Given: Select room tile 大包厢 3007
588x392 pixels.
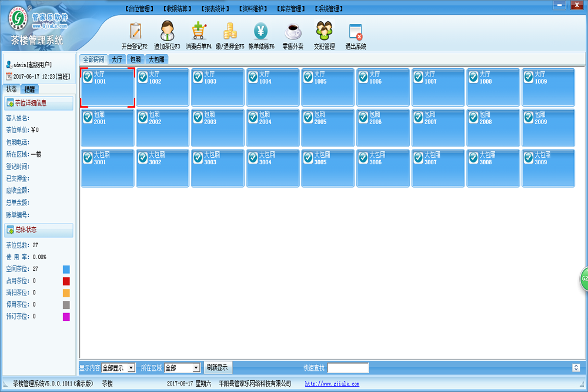Looking at the screenshot, I should coord(438,168).
